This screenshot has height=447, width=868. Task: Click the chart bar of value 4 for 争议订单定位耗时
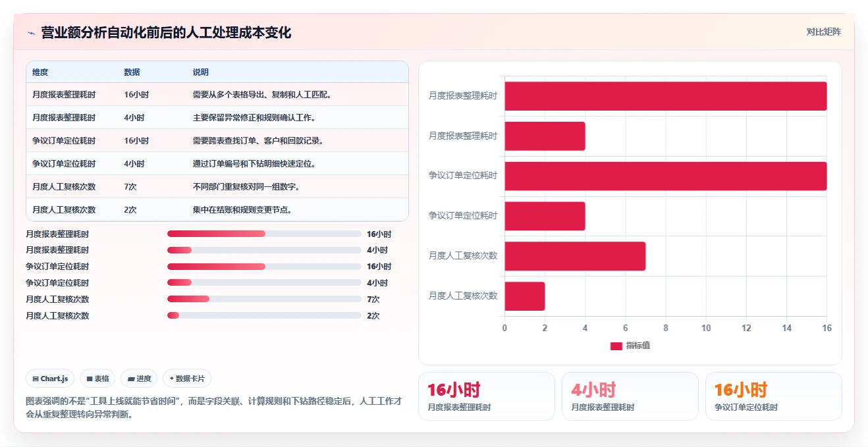point(545,216)
